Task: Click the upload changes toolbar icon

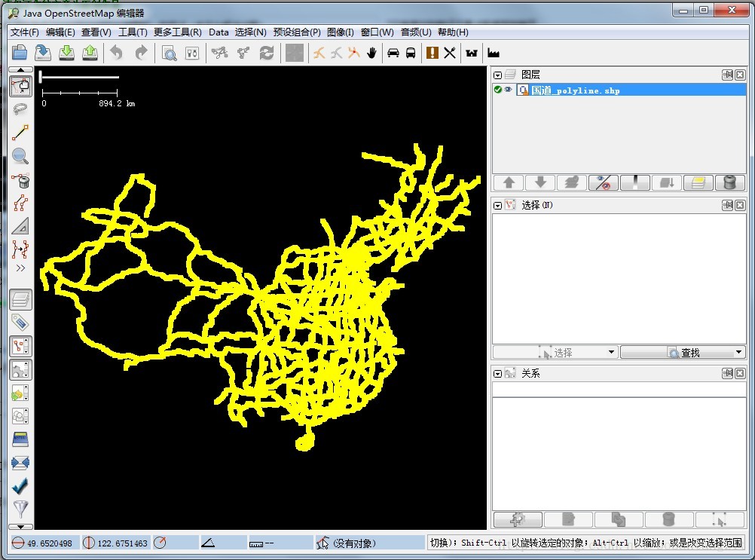Action: point(90,53)
